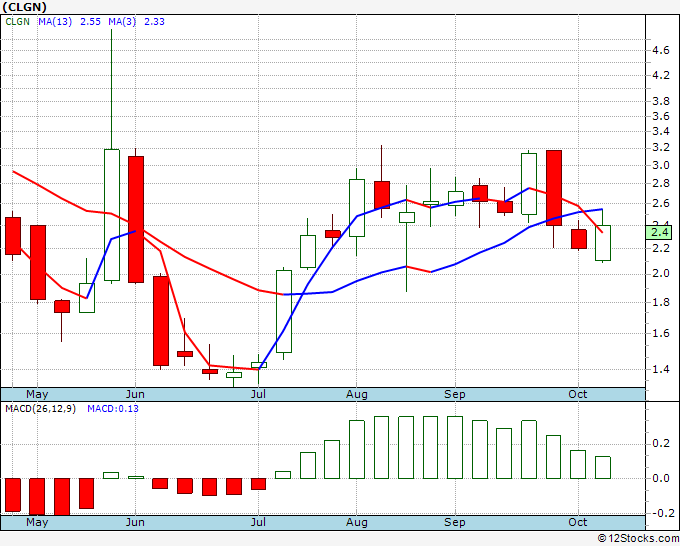Click the 2.6 price axis label
Viewport: 680px width, 546px height.
tap(660, 203)
